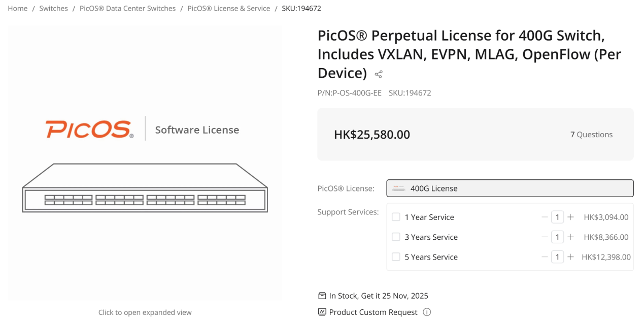Decrease quantity for 1 Year Service
This screenshot has width=644, height=319.
(545, 217)
